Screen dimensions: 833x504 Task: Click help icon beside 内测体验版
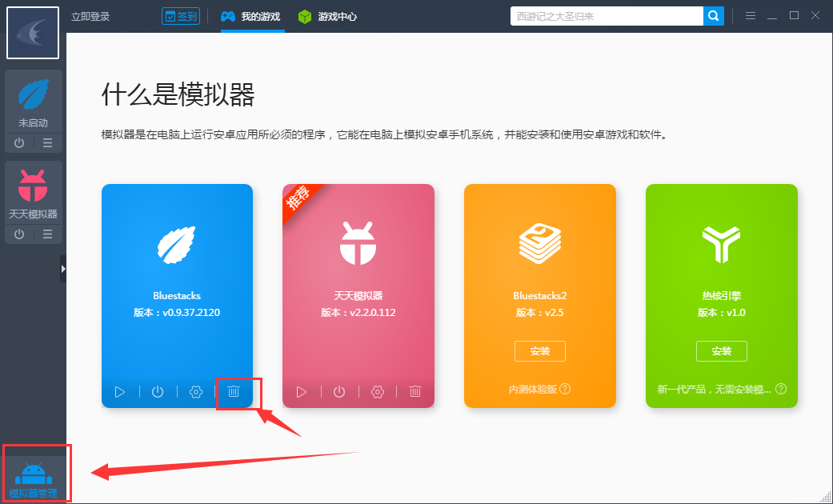pos(565,389)
